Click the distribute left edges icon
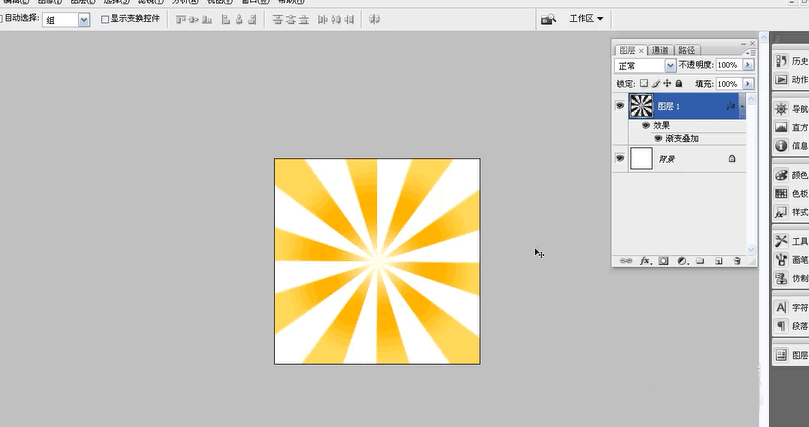 322,20
